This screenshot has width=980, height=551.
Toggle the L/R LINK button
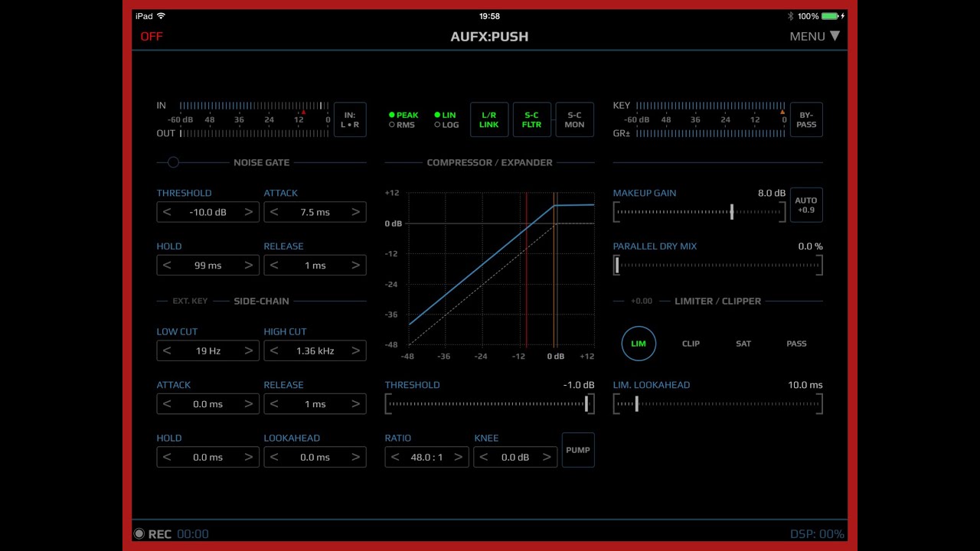tap(489, 119)
